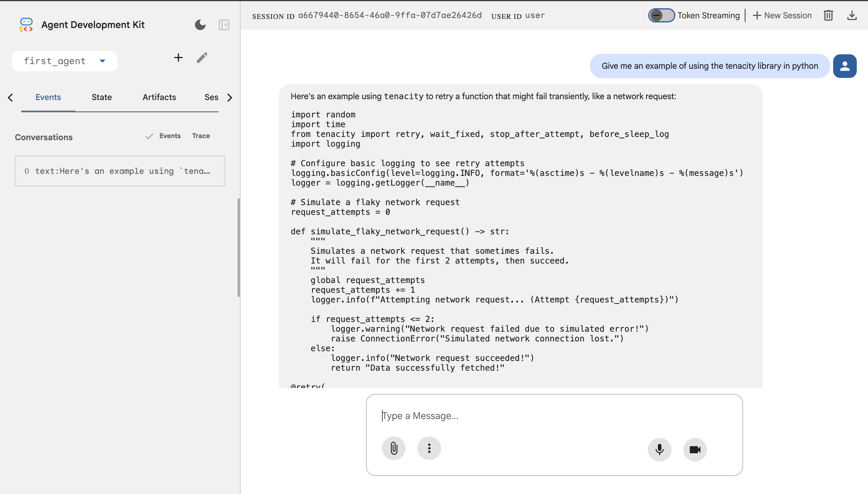Select the Events view option

(170, 136)
